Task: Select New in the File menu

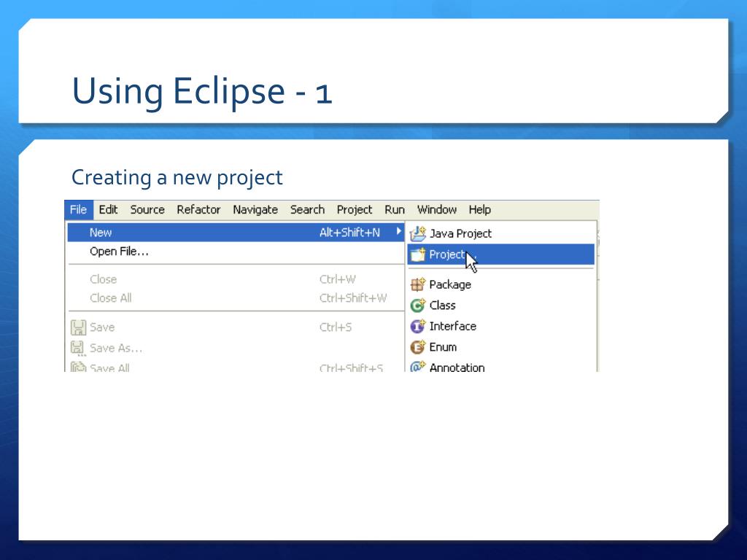Action: click(236, 233)
